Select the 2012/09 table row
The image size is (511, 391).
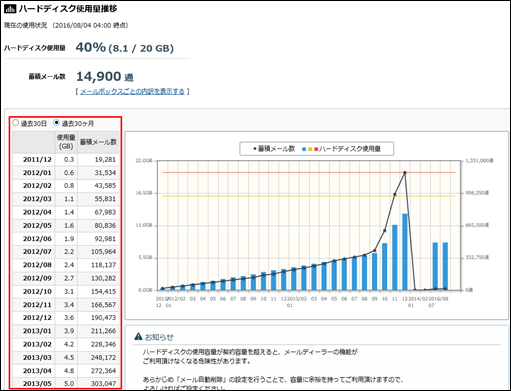tap(66, 278)
